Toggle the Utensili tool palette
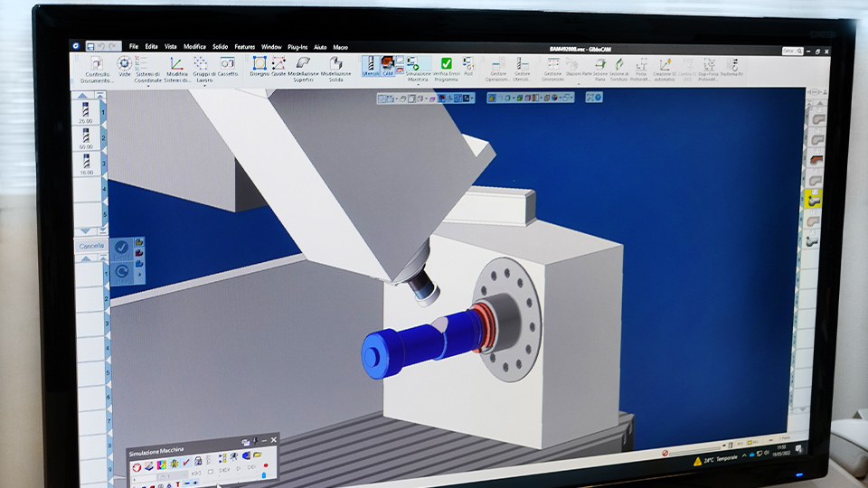Viewport: 868px width, 488px height. pyautogui.click(x=371, y=66)
